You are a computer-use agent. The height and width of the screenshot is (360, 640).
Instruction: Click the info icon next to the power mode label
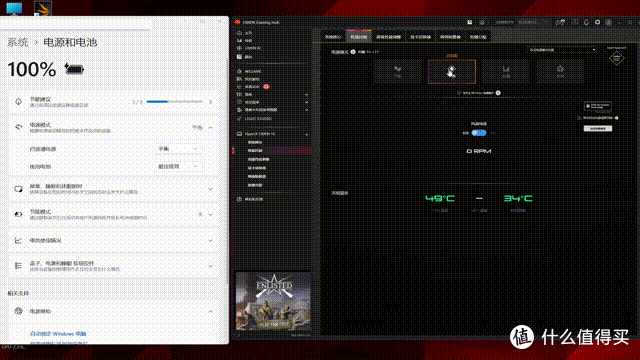[353, 52]
